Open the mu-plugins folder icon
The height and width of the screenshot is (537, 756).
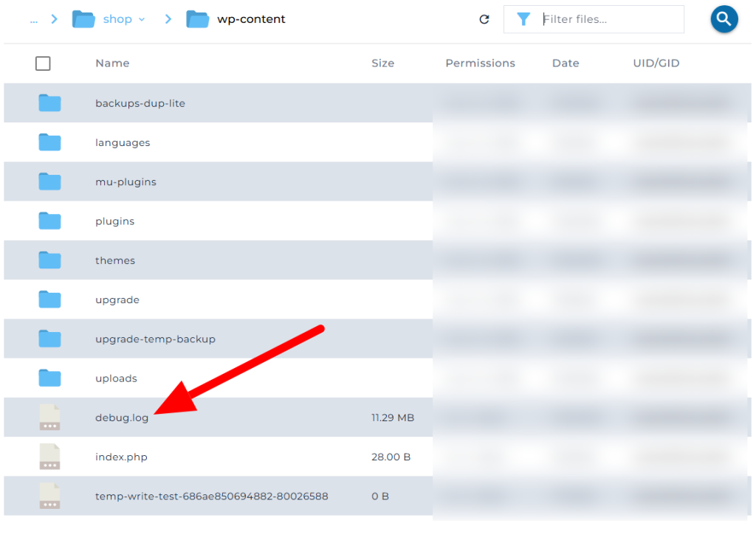click(49, 181)
